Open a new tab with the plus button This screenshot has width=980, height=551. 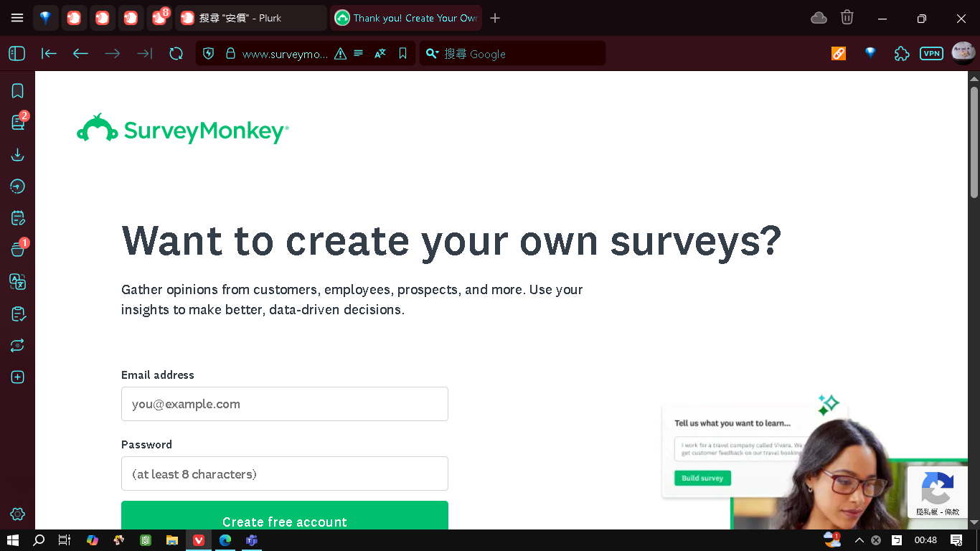pyautogui.click(x=495, y=18)
